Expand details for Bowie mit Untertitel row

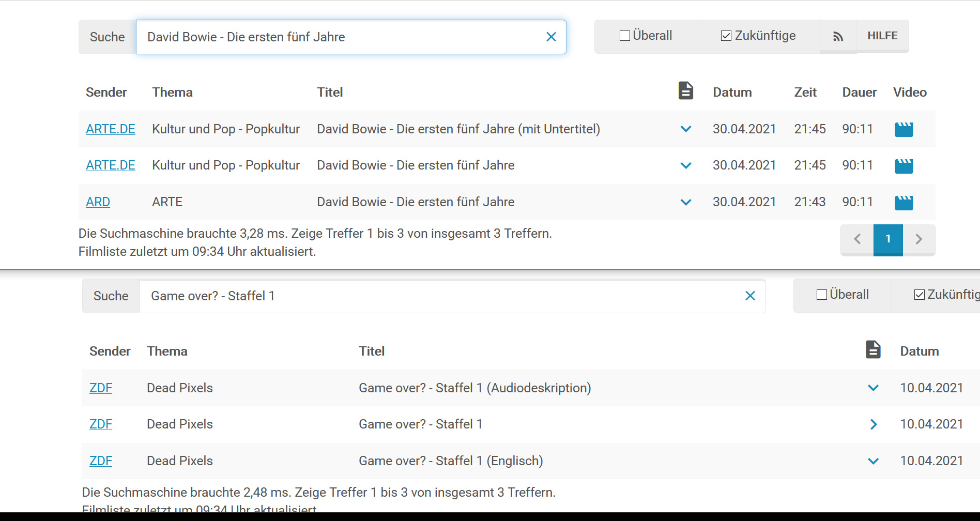[x=686, y=129]
